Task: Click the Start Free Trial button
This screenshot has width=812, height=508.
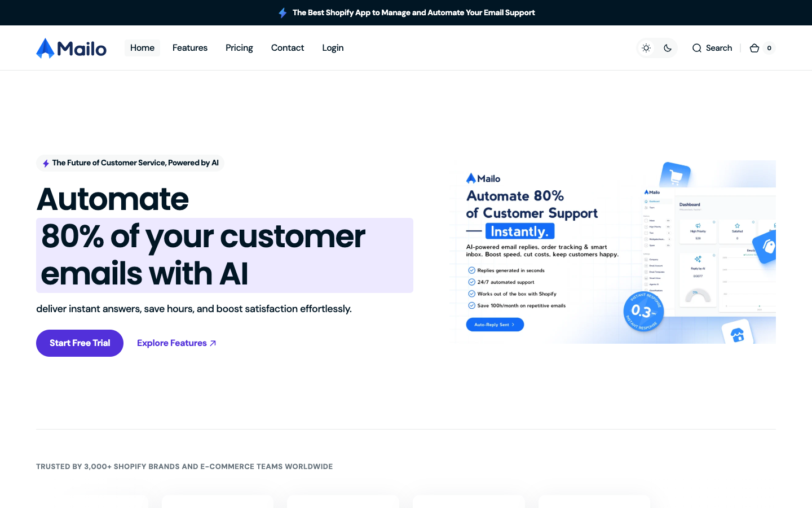Action: pos(80,343)
